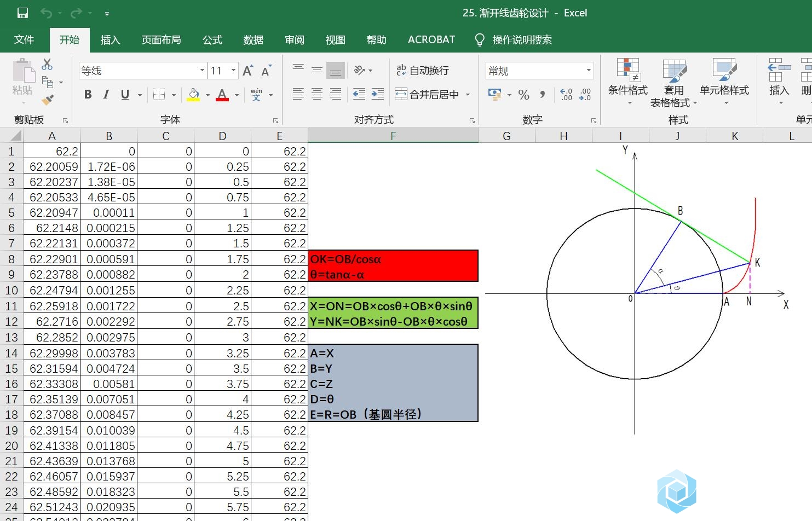Image resolution: width=812 pixels, height=521 pixels.
Task: Switch to the 数据 ribbon tab
Action: click(254, 39)
